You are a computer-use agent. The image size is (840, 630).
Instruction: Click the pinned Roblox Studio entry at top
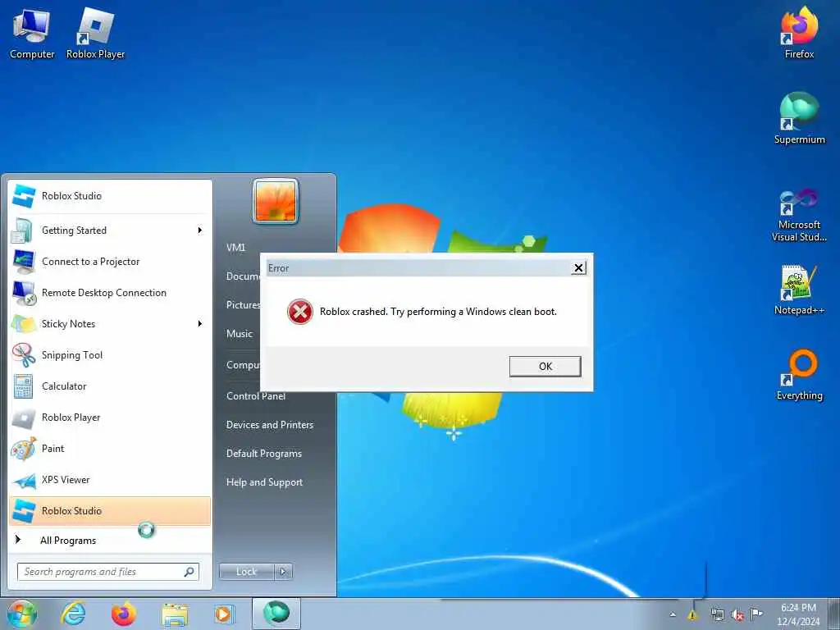click(x=111, y=196)
